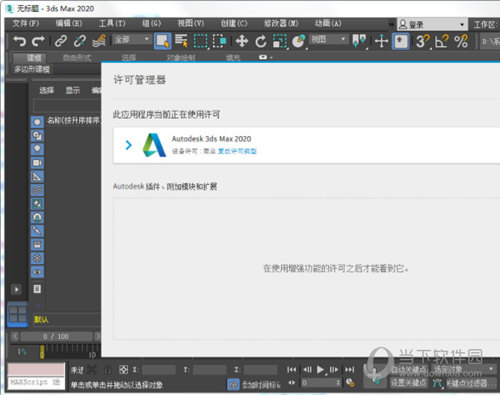Toggle Keyboard Shortcut Override button

click(400, 41)
